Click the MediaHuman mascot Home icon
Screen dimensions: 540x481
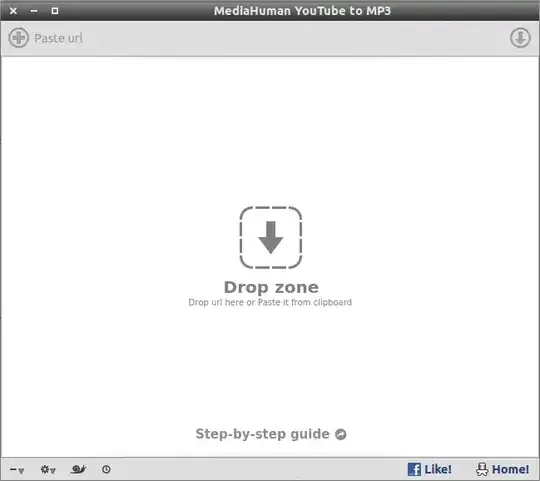coord(482,469)
